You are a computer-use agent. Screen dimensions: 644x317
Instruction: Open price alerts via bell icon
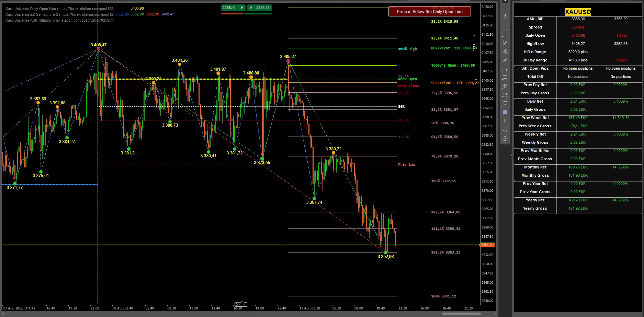point(505,129)
